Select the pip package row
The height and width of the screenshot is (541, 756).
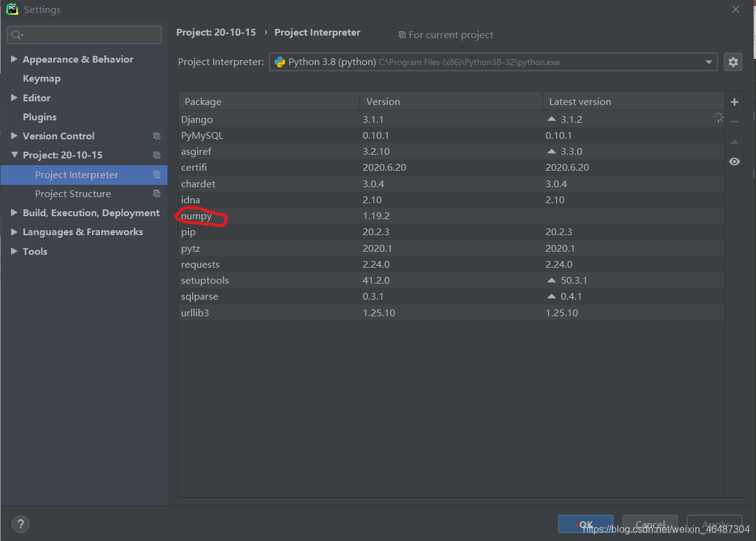[452, 232]
